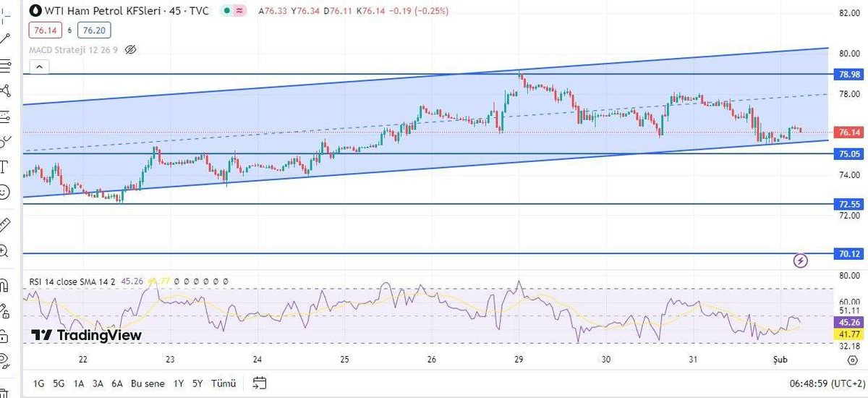
Task: Collapse the indicator legend chevron
Action: (x=39, y=67)
